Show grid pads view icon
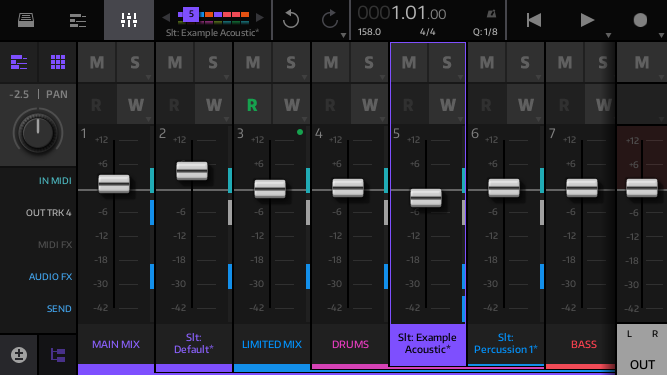The width and height of the screenshot is (667, 375). pos(58,62)
